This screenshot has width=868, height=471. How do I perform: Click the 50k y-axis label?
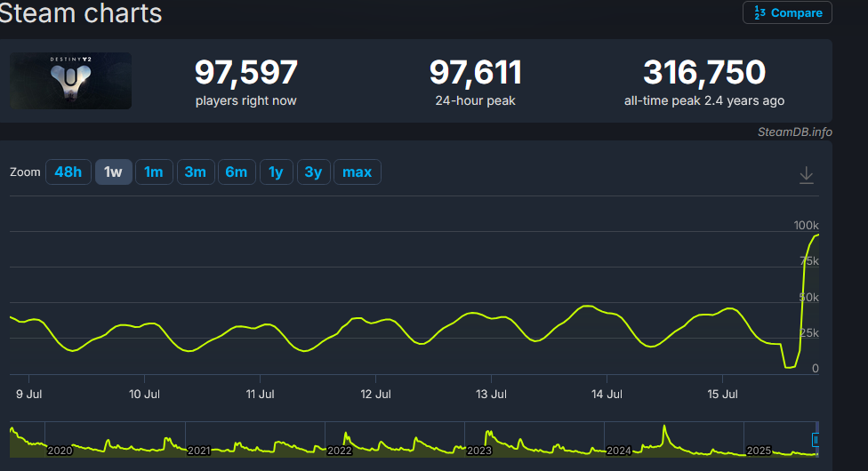click(x=809, y=297)
